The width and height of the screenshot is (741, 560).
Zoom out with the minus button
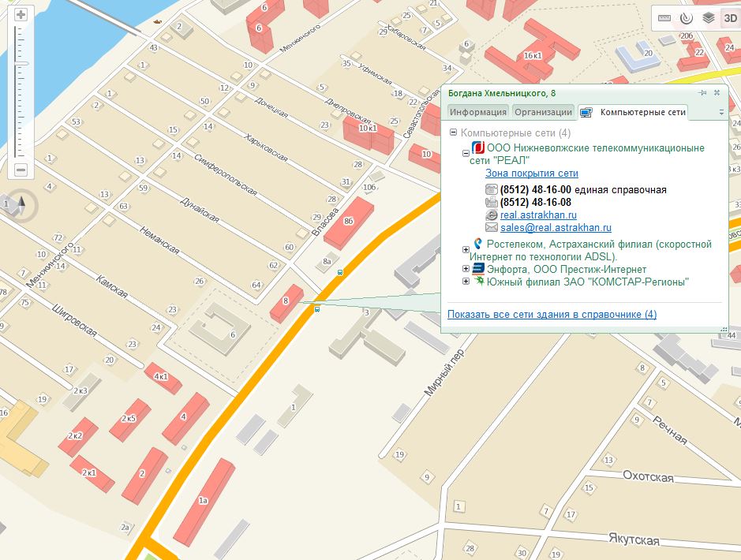point(21,170)
